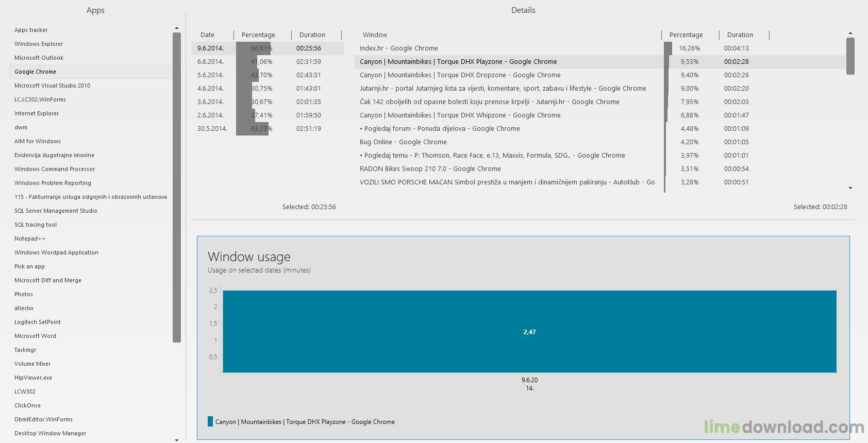Open SQL Server Management Studio entry
This screenshot has height=443, width=868.
click(56, 211)
